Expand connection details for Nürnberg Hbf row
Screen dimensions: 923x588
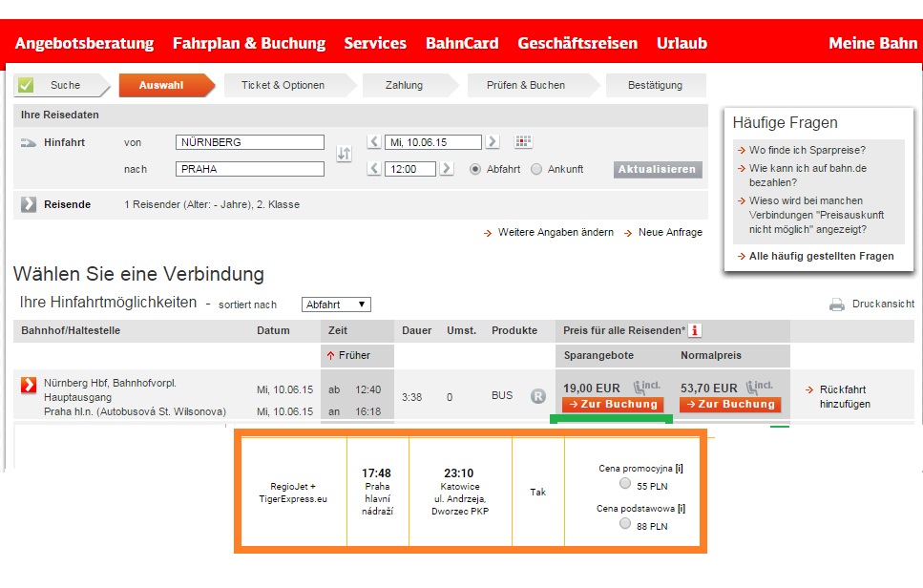[29, 385]
